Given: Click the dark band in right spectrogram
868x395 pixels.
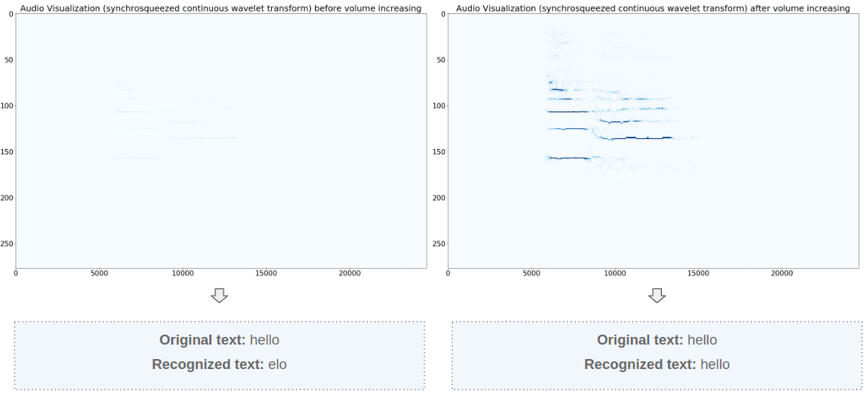Looking at the screenshot, I should [x=569, y=112].
